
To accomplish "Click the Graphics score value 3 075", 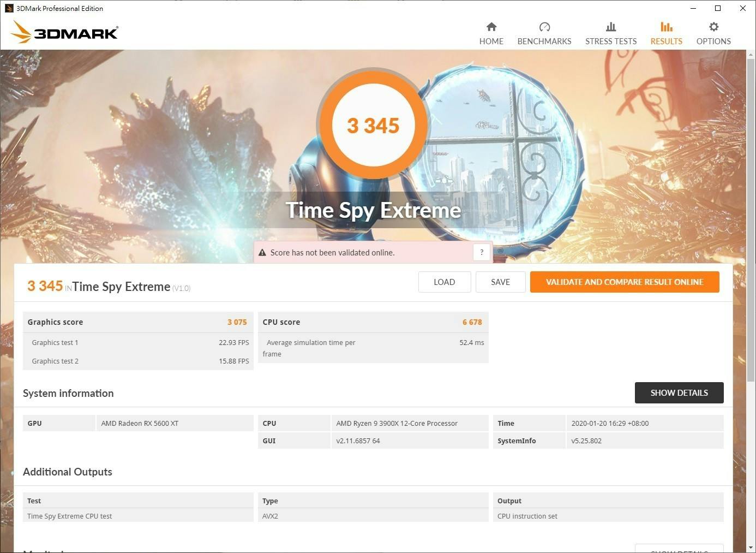I will (x=237, y=322).
